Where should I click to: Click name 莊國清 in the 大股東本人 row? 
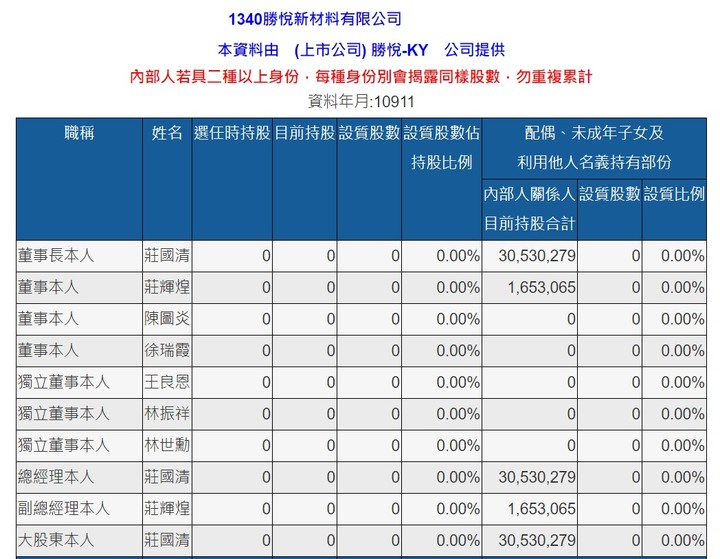[x=167, y=540]
